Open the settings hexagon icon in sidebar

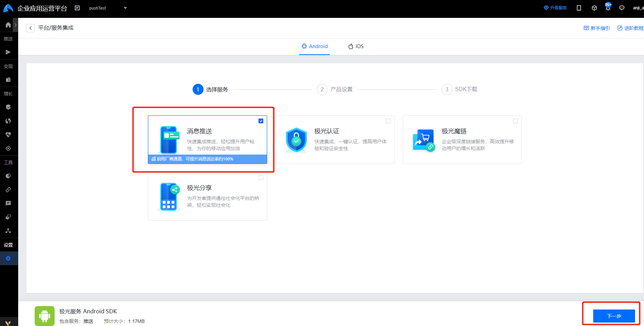point(8,258)
